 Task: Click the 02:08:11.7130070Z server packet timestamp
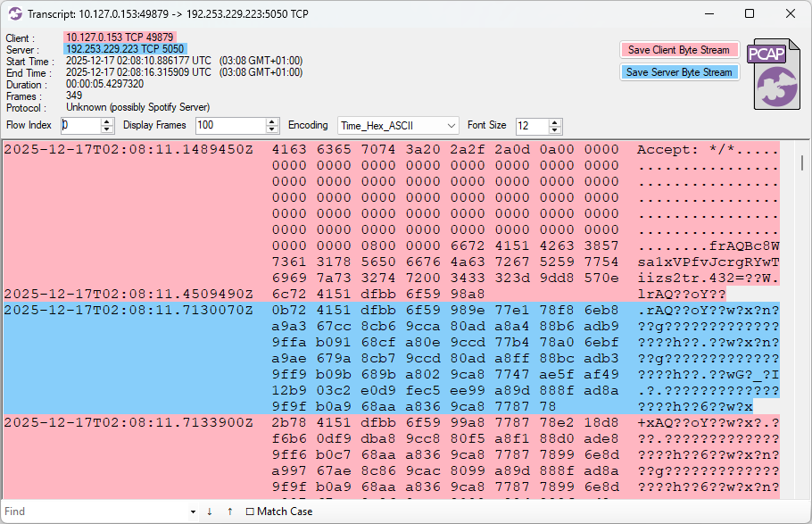tap(128, 310)
